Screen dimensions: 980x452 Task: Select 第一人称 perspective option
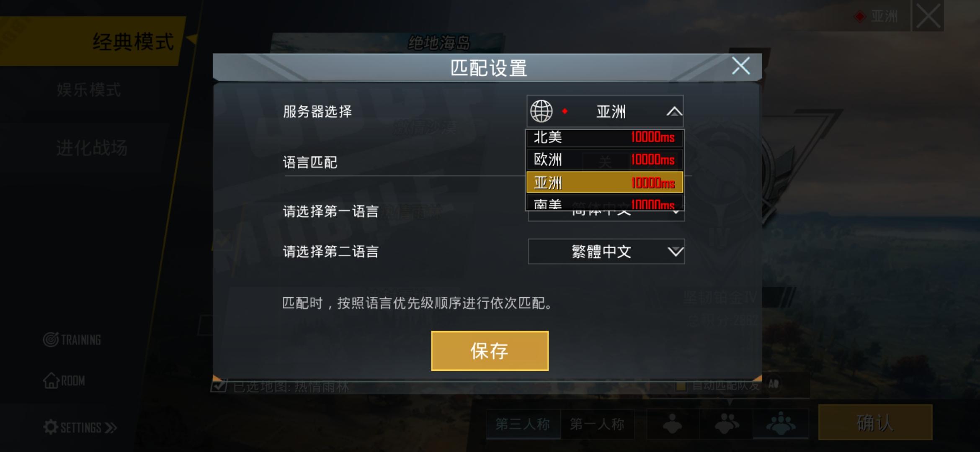coord(598,424)
